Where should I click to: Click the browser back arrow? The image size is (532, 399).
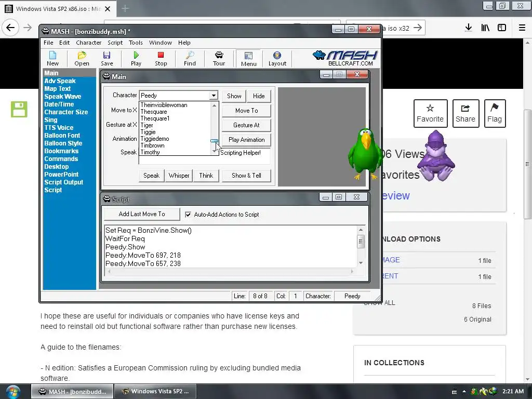click(10, 28)
